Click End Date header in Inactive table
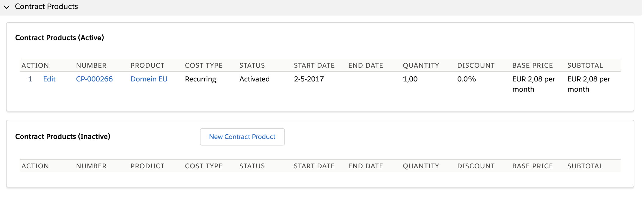 [x=366, y=166]
